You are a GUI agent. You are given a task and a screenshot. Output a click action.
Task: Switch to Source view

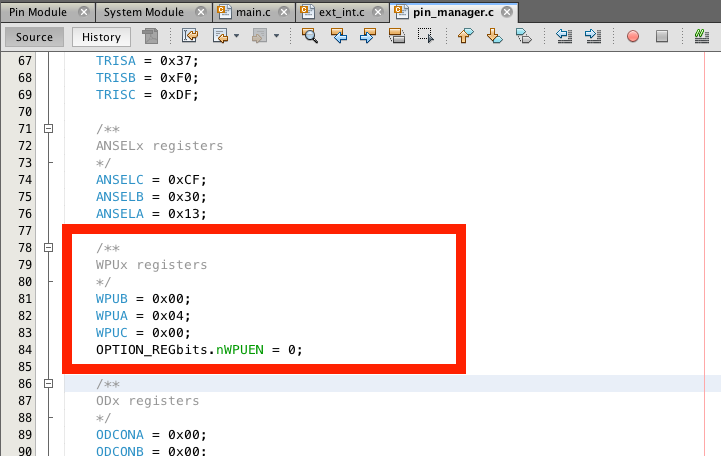34,37
